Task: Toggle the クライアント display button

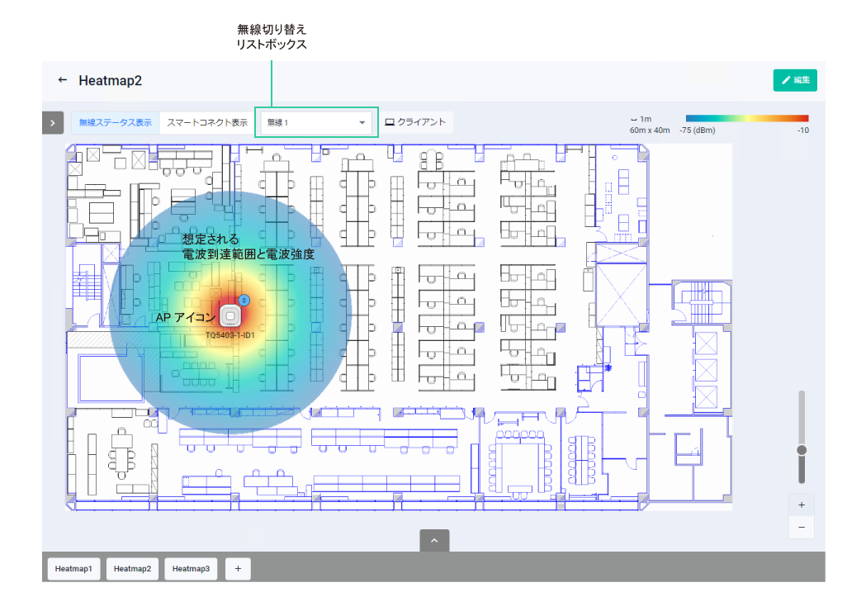Action: click(415, 122)
